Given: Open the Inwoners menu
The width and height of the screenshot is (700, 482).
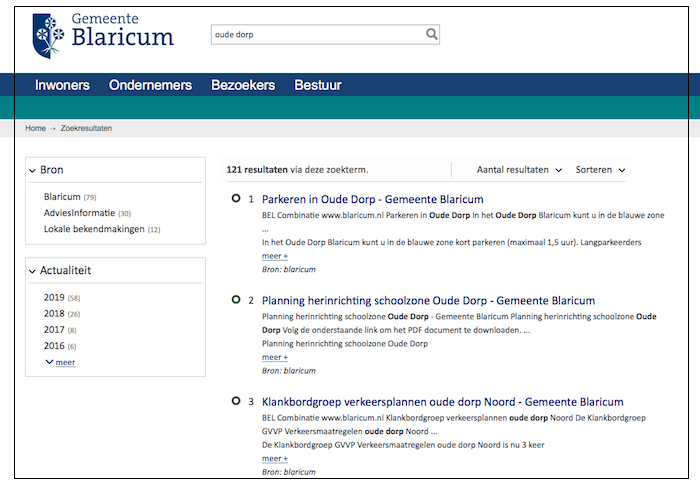Looking at the screenshot, I should click(62, 85).
